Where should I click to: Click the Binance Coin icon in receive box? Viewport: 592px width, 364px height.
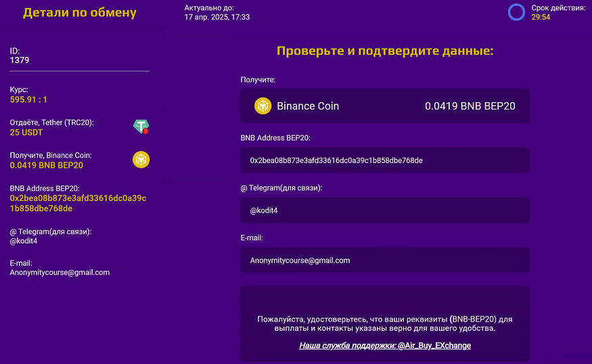point(263,106)
